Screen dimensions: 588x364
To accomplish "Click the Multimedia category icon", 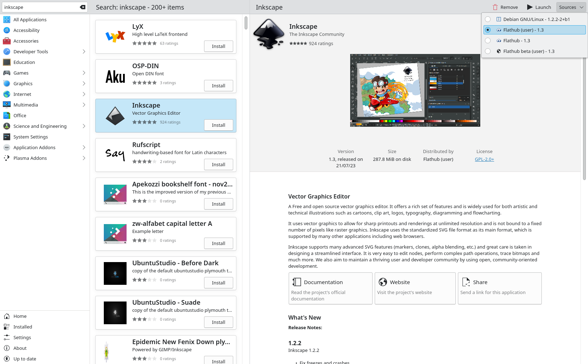I will pyautogui.click(x=7, y=105).
